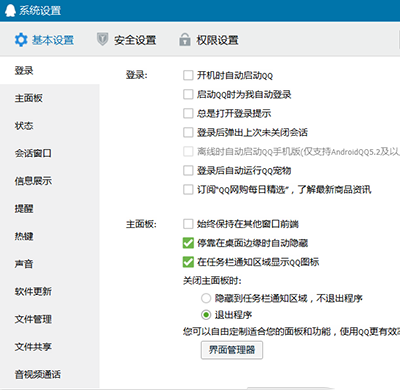The width and height of the screenshot is (400, 390).
Task: Uncheck 在任务栏通知区域显示QQ图标
Action: click(x=188, y=262)
